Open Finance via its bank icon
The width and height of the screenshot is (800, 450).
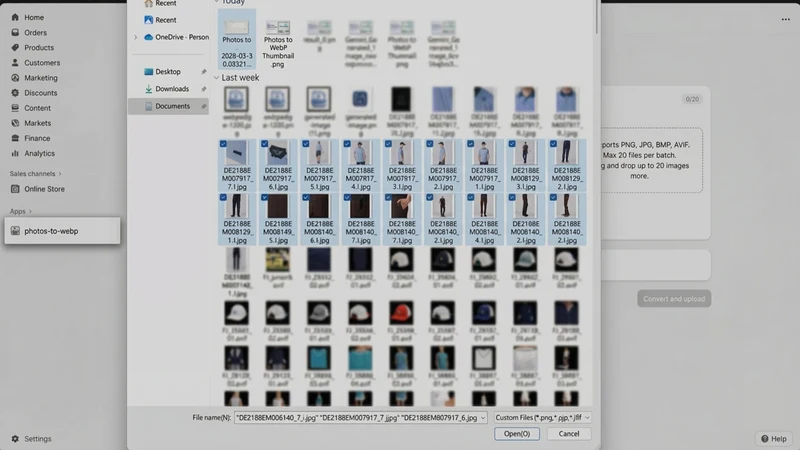coord(15,138)
